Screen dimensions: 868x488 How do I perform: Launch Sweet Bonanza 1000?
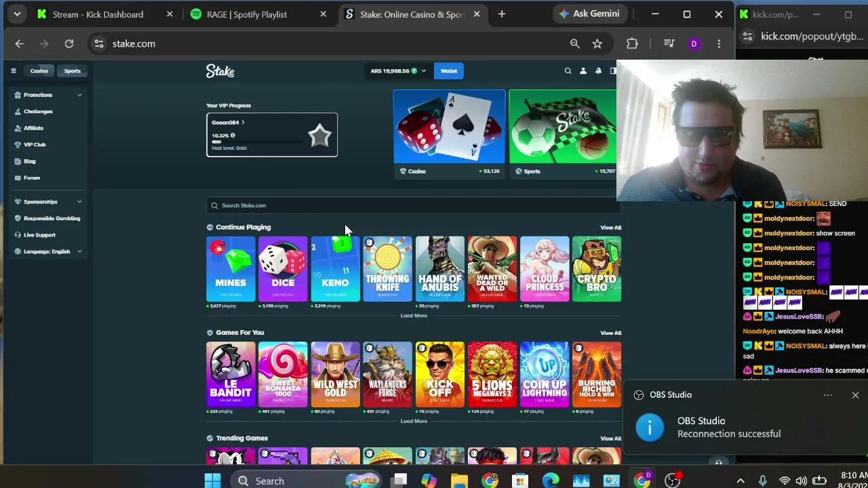pos(283,374)
